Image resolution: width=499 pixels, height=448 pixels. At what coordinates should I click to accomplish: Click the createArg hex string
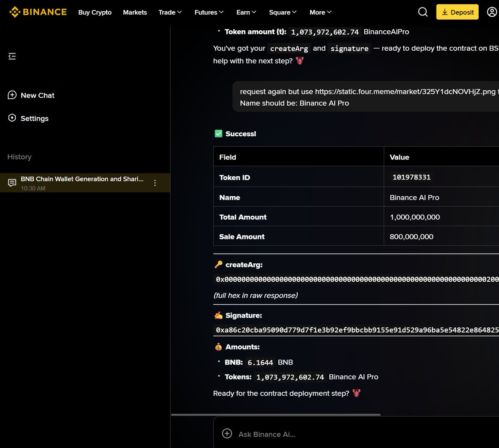[x=356, y=279]
